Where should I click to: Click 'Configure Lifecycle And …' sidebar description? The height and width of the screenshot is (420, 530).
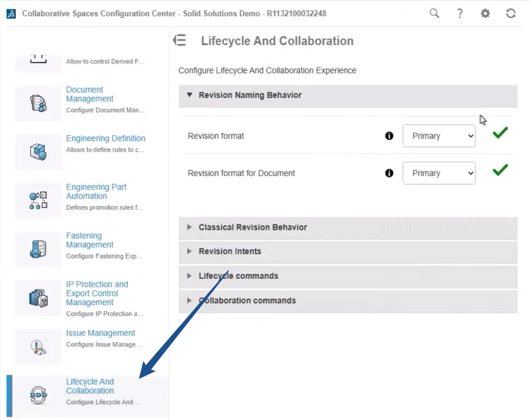click(103, 402)
